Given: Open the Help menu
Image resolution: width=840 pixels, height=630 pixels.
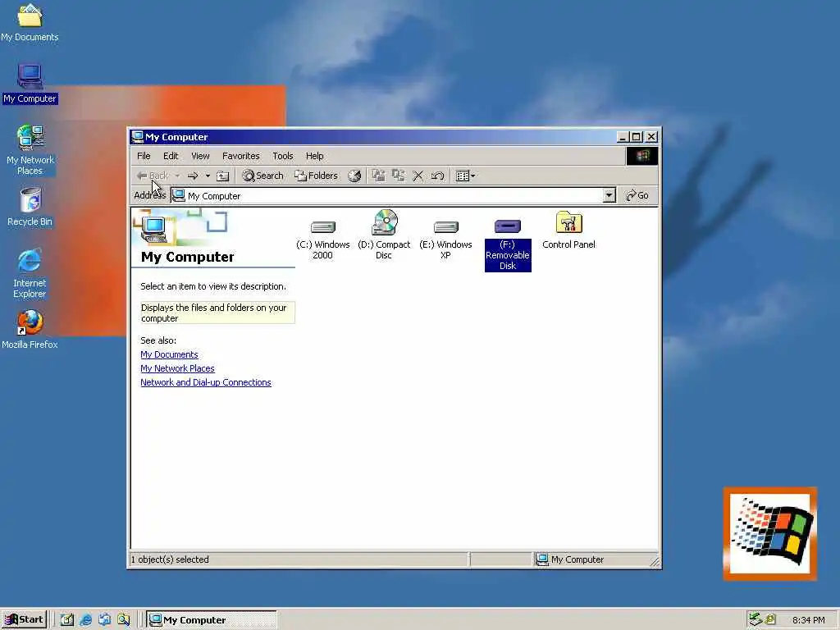Looking at the screenshot, I should [x=314, y=156].
